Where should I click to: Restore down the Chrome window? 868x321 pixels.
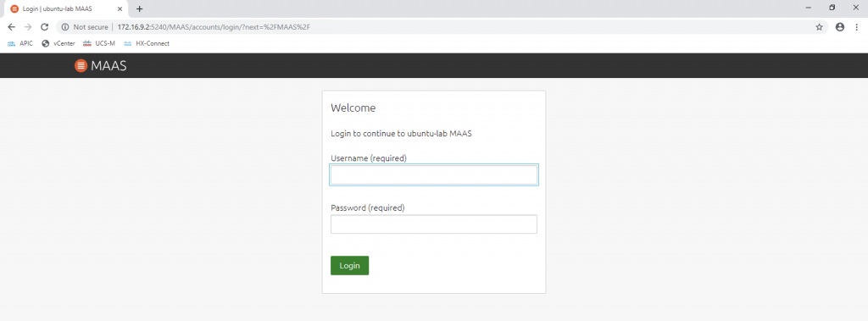click(832, 8)
